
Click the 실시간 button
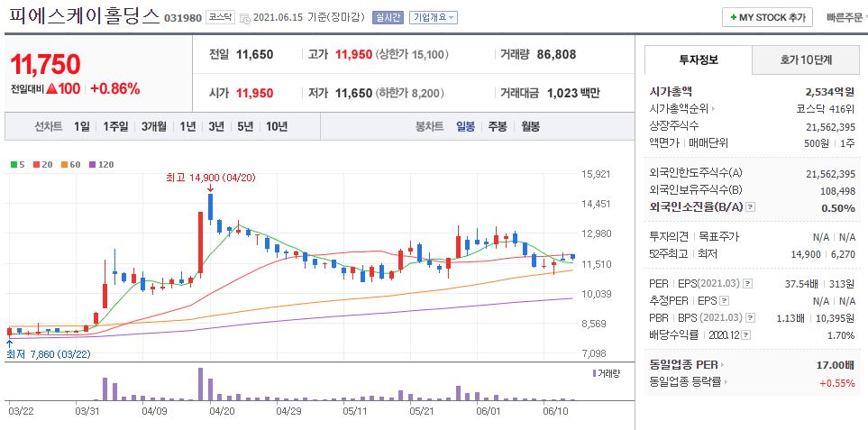[x=388, y=18]
